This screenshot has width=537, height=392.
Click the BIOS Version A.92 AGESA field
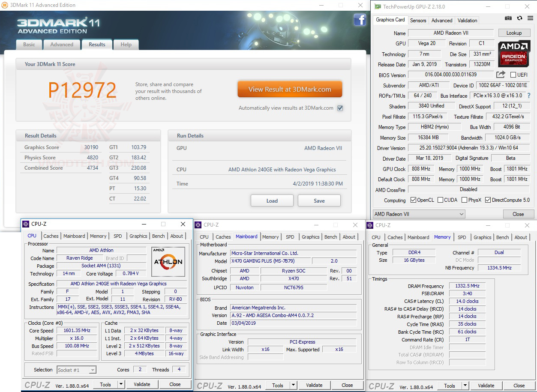(x=294, y=315)
